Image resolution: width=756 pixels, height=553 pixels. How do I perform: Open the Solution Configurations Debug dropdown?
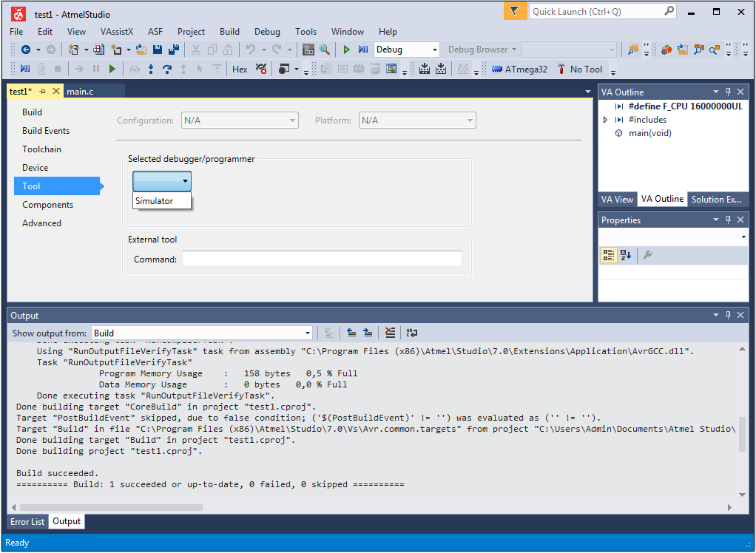pyautogui.click(x=406, y=49)
